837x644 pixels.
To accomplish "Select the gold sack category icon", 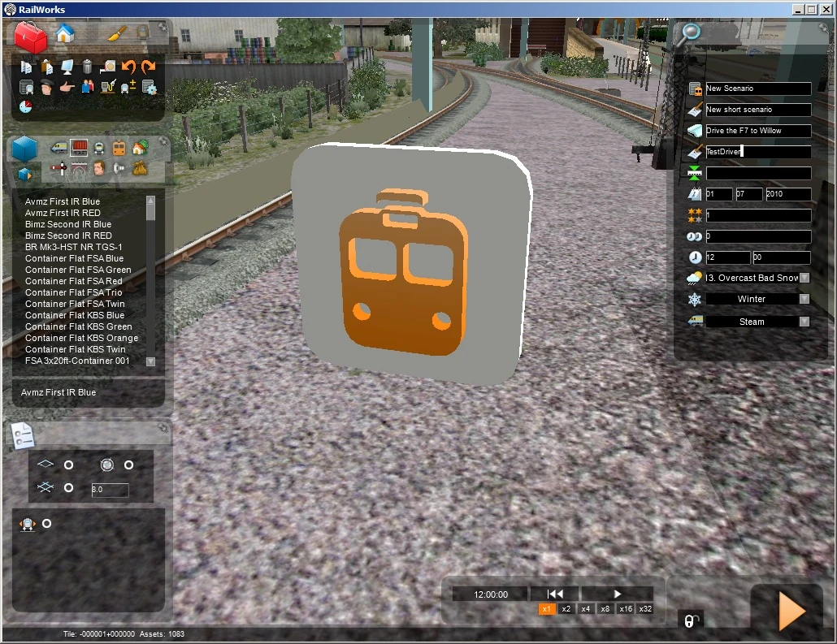I will click(x=140, y=169).
